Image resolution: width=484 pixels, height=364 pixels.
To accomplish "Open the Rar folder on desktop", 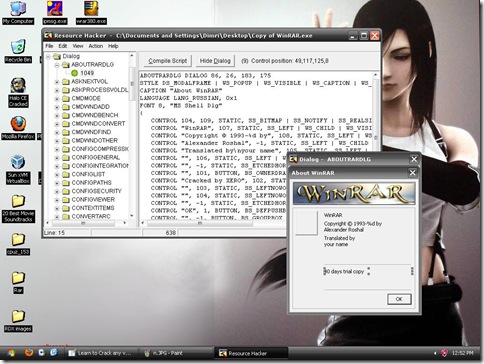I will tap(18, 283).
